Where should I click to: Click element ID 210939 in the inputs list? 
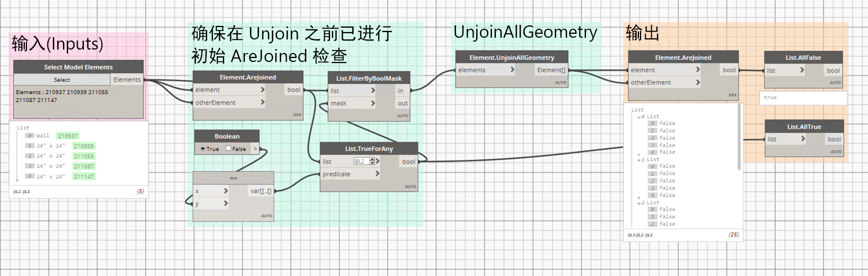(84, 146)
